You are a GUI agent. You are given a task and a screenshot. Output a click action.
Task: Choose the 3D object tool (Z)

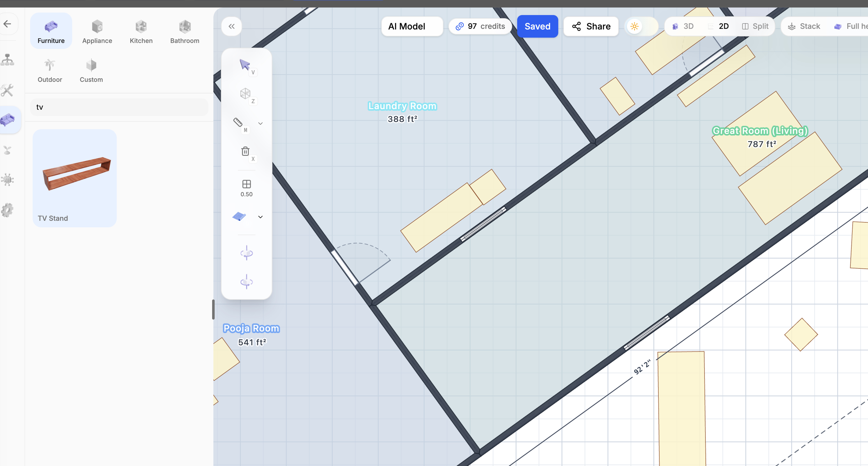coord(245,93)
